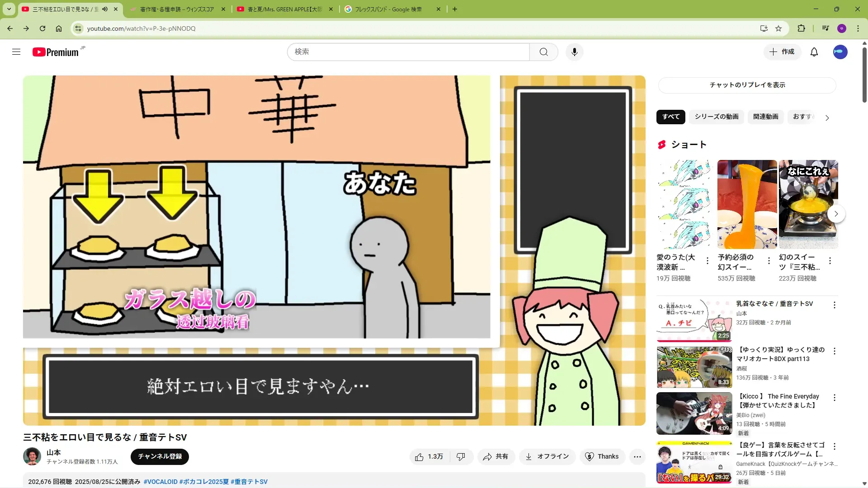Click チャットのリプレイを表示 button
868x488 pixels.
(x=747, y=85)
